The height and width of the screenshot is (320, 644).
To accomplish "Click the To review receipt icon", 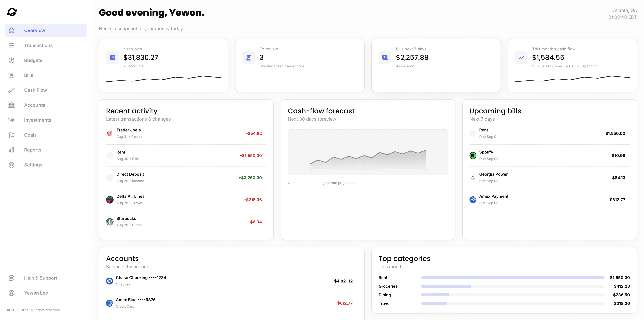I will (x=249, y=58).
